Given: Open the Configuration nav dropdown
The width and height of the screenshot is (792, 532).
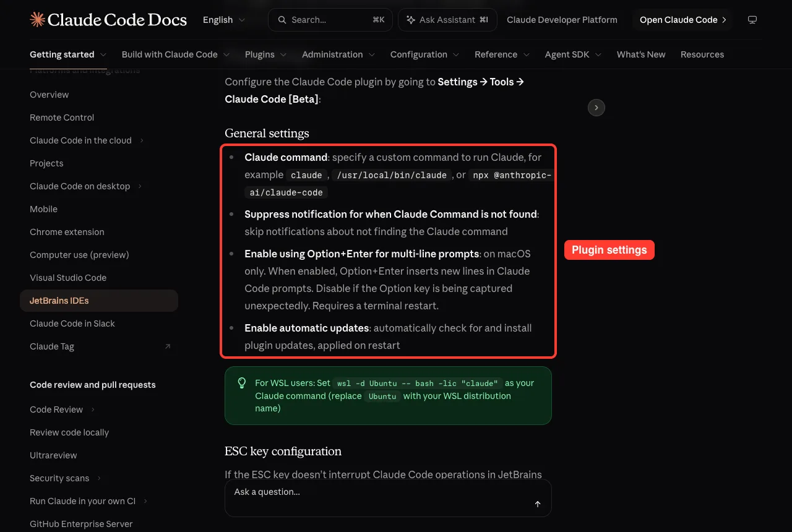Looking at the screenshot, I should [x=425, y=54].
